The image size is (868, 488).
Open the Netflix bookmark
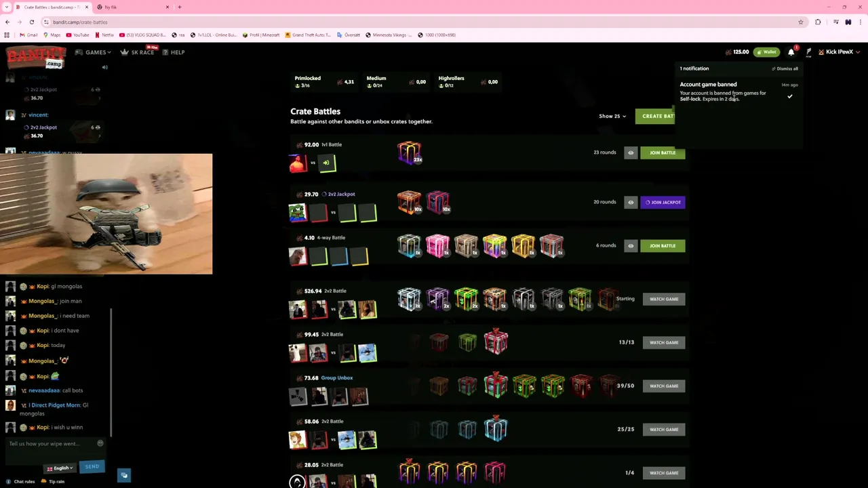point(104,35)
